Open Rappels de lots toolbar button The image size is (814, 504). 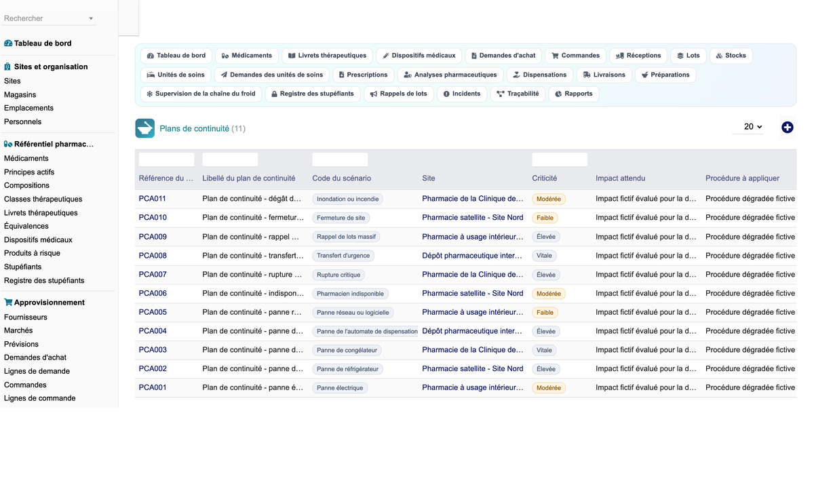399,94
